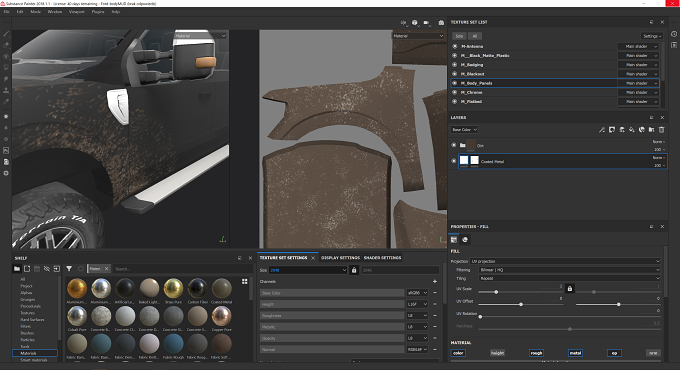Toggle the rough material channel

tap(536, 353)
